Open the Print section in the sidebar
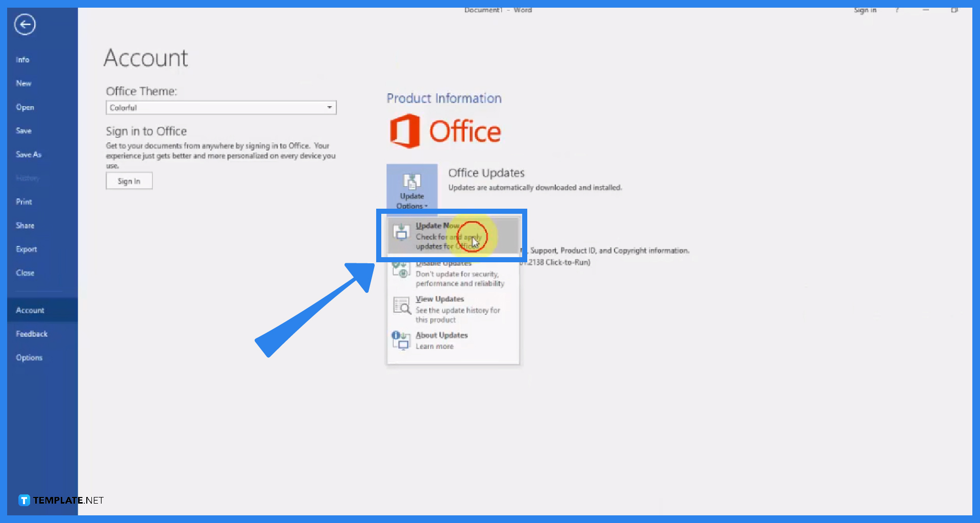 pyautogui.click(x=23, y=202)
